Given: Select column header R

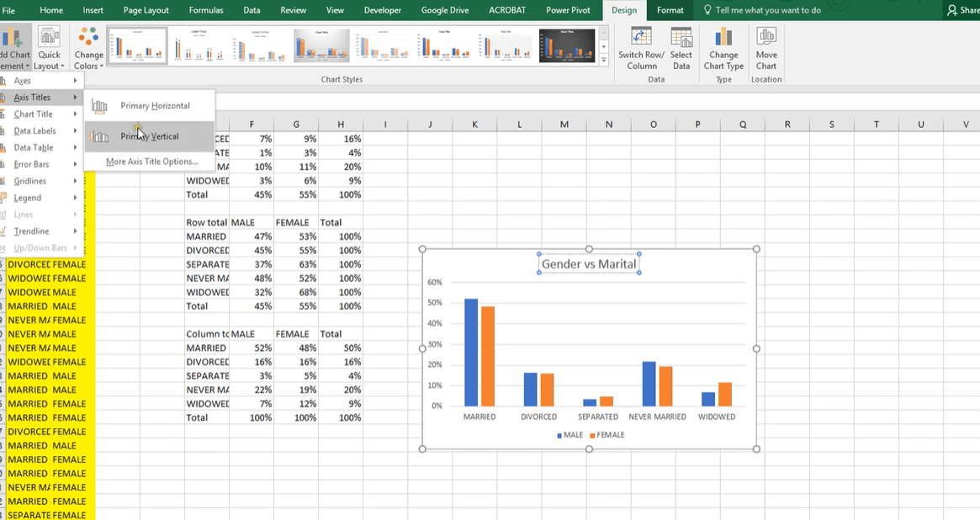Looking at the screenshot, I should pos(787,125).
